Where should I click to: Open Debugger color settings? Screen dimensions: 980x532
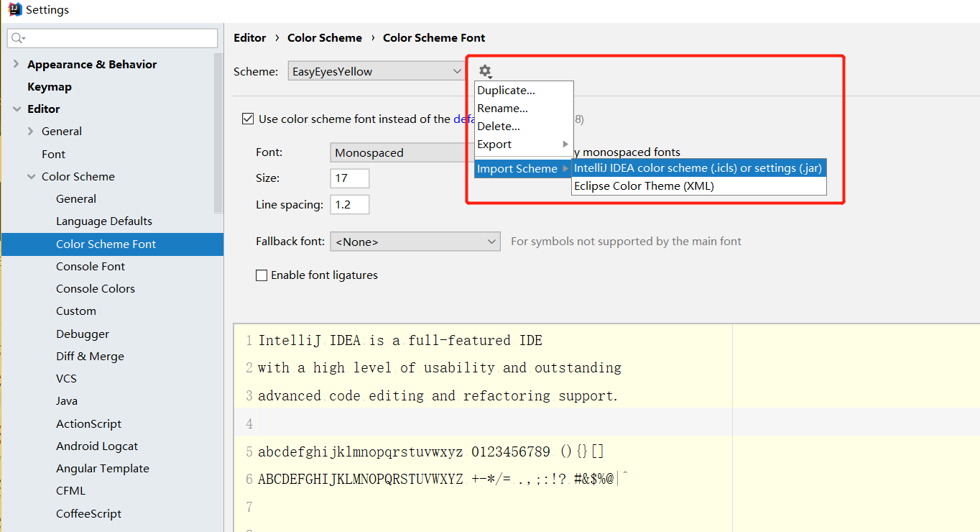click(83, 334)
